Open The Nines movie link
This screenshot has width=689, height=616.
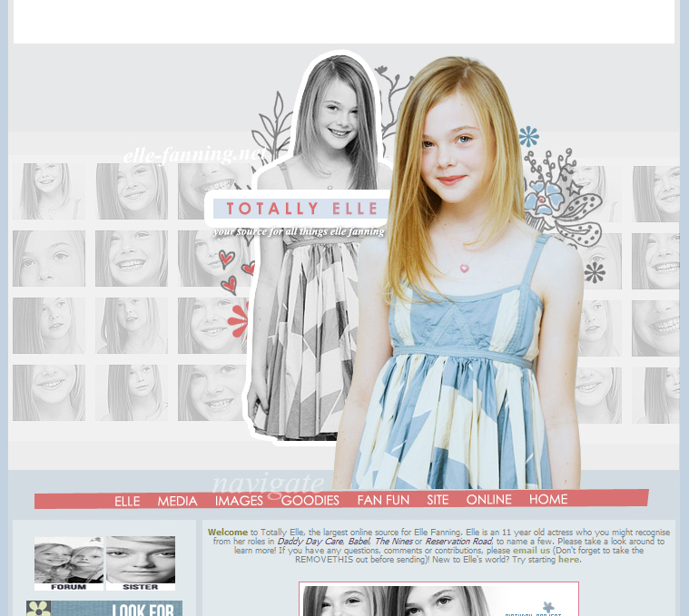pyautogui.click(x=393, y=541)
